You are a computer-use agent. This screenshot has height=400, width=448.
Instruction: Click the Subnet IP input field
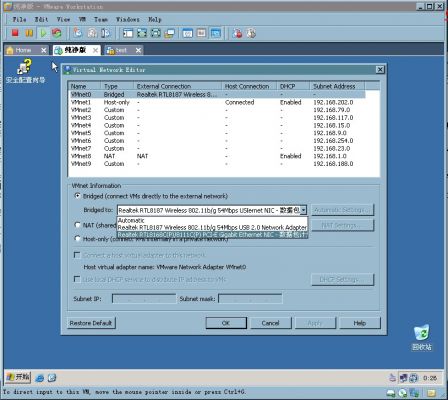[x=144, y=299]
